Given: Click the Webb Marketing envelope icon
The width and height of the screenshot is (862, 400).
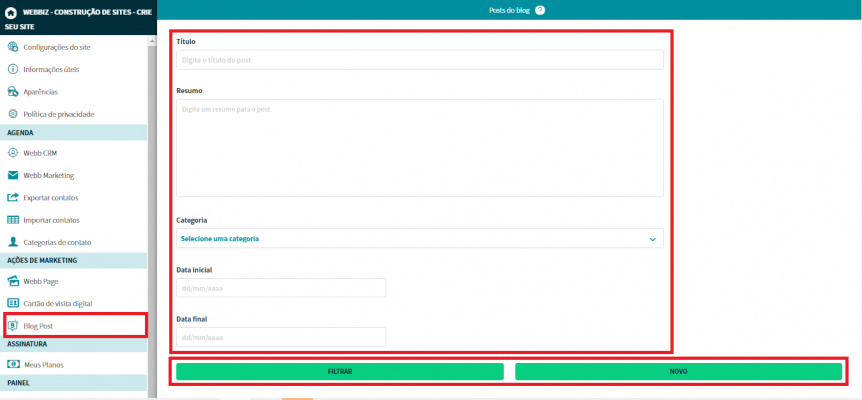Looking at the screenshot, I should pyautogui.click(x=13, y=175).
